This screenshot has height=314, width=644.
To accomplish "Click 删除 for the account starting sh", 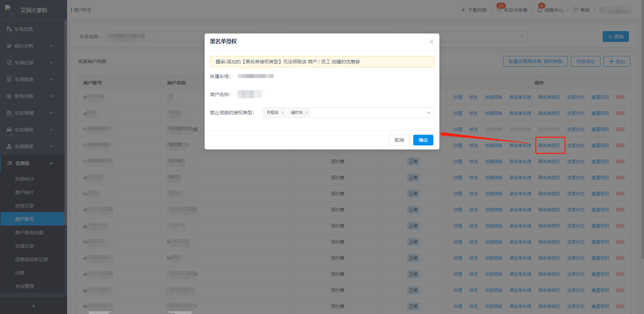I will pos(621,258).
